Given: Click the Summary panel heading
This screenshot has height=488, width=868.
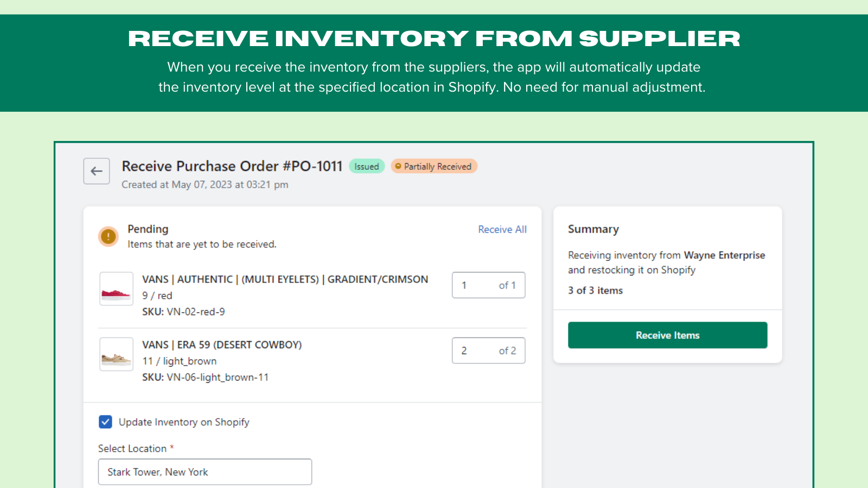Looking at the screenshot, I should click(x=593, y=229).
